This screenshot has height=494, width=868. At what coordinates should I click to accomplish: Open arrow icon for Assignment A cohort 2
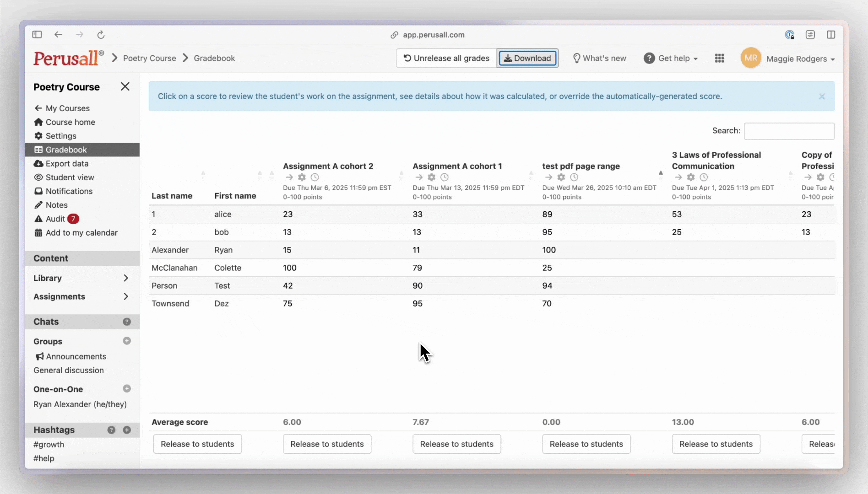(x=289, y=177)
